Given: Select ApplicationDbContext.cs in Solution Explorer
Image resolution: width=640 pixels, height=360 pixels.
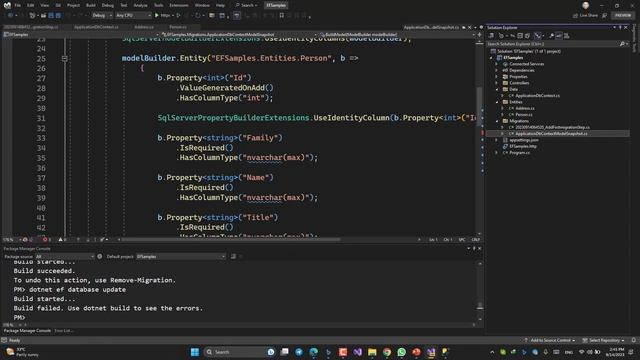Looking at the screenshot, I should point(537,96).
